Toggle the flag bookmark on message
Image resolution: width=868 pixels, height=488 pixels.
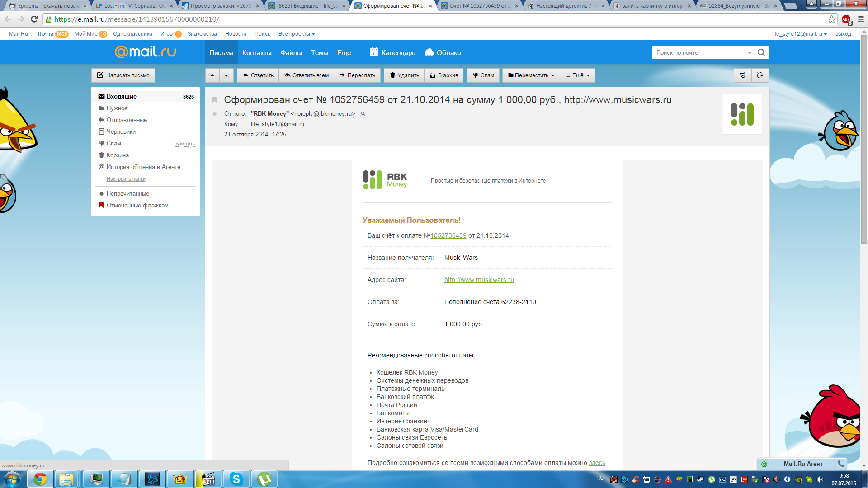(215, 100)
